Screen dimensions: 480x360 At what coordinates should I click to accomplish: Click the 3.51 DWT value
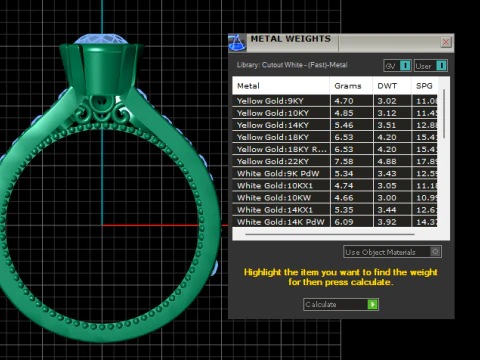(387, 125)
